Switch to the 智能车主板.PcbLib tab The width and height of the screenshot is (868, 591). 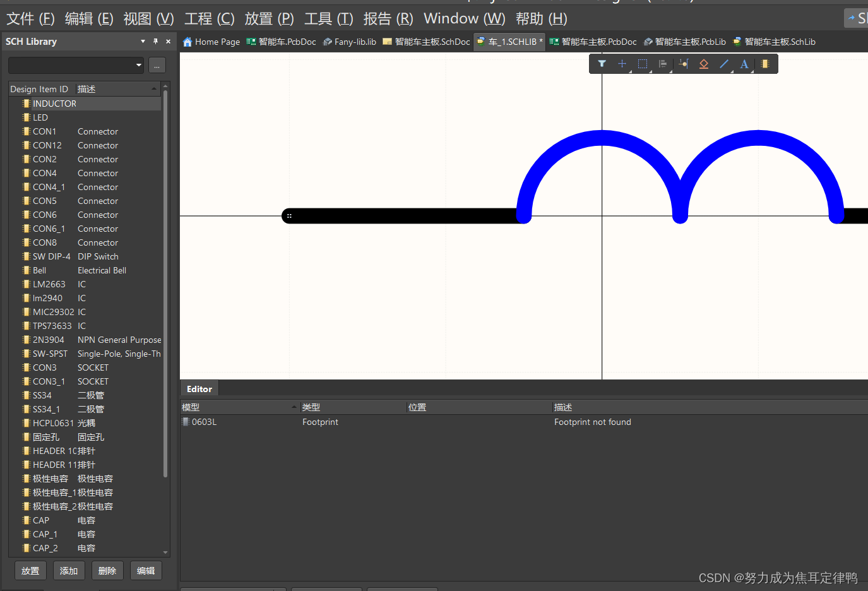point(685,42)
